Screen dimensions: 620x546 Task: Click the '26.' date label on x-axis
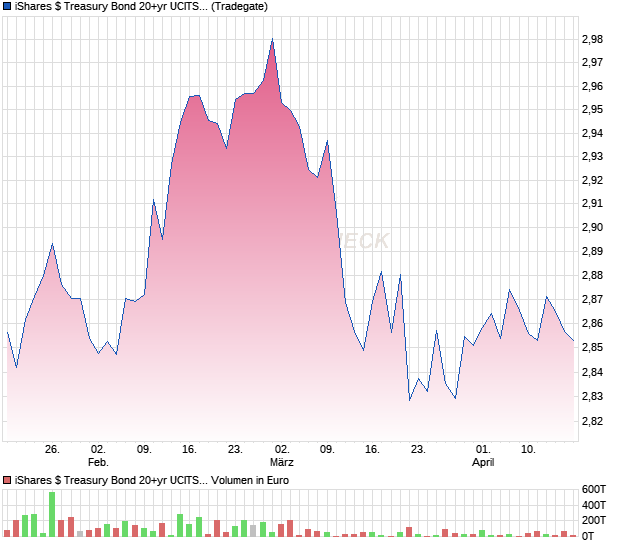pos(52,450)
